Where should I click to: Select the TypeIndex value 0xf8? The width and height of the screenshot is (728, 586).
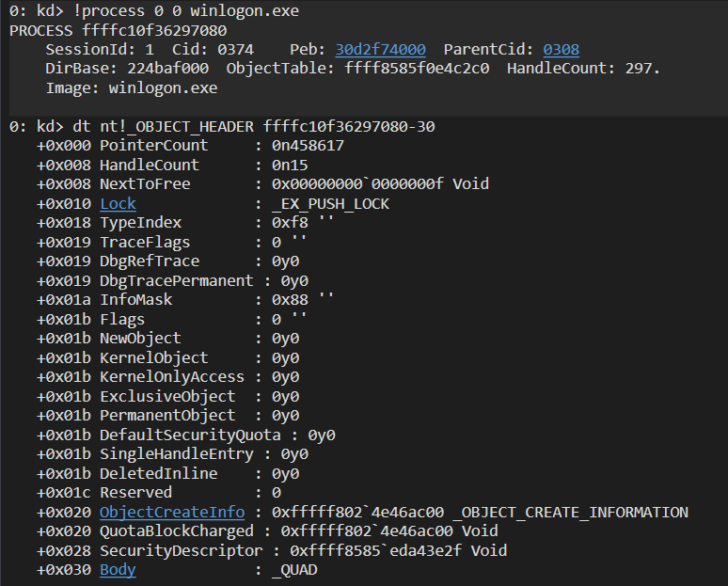point(290,223)
